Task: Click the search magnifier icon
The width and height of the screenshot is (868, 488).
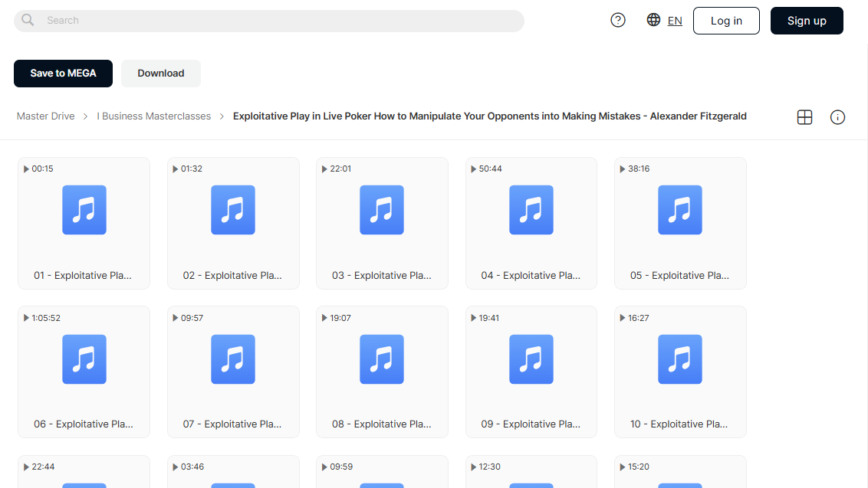Action: point(28,21)
